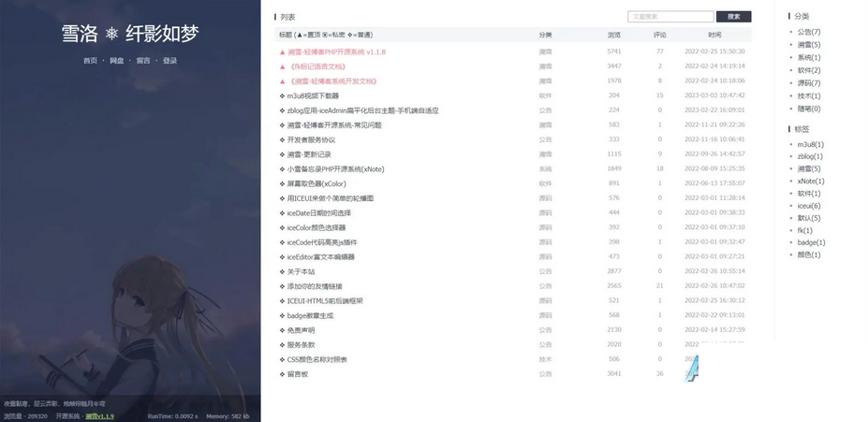The image size is (868, 422).
Task: Click the comment count 77
Action: [660, 51]
